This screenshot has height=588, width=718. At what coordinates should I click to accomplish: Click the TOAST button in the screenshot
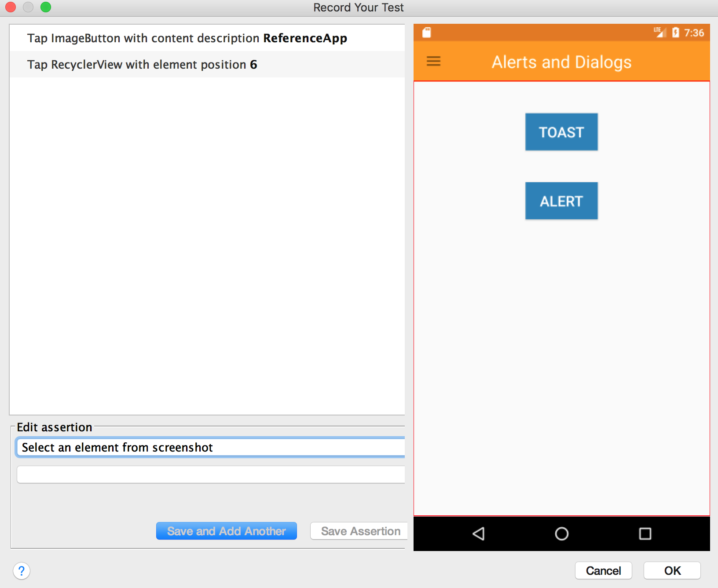(561, 132)
